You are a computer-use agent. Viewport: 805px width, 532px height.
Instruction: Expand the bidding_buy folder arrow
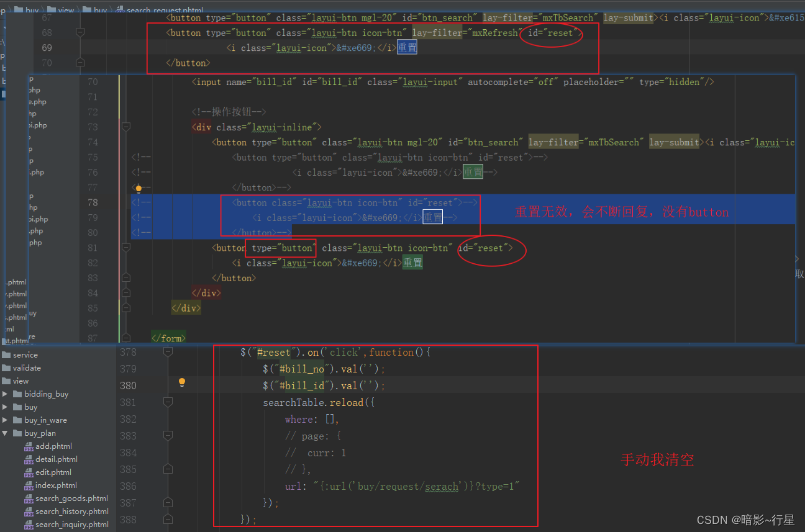(x=5, y=394)
